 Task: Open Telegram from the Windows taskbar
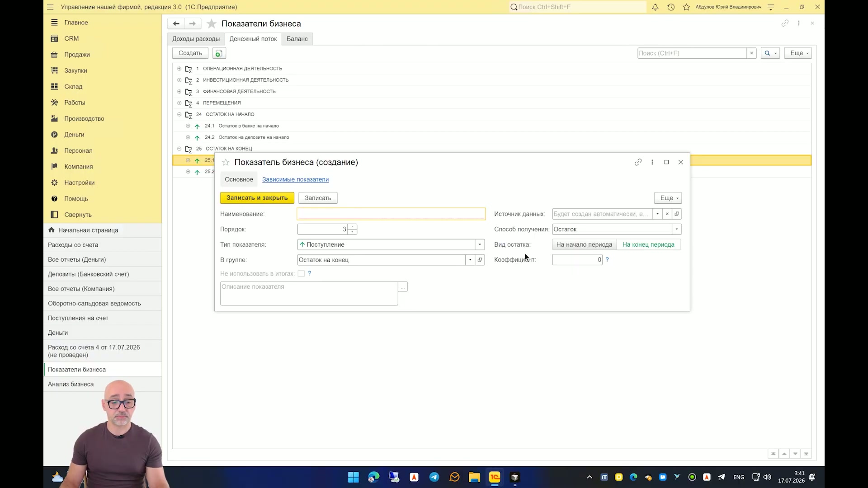coord(434,477)
